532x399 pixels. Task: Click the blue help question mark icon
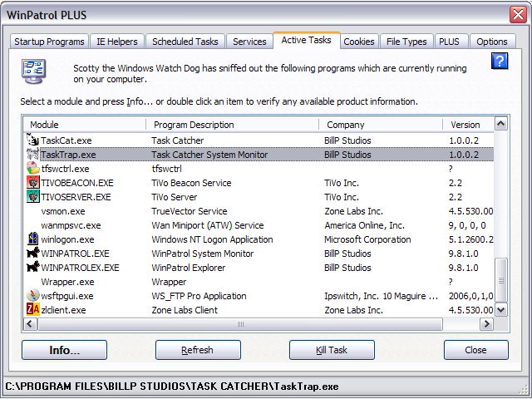point(499,61)
